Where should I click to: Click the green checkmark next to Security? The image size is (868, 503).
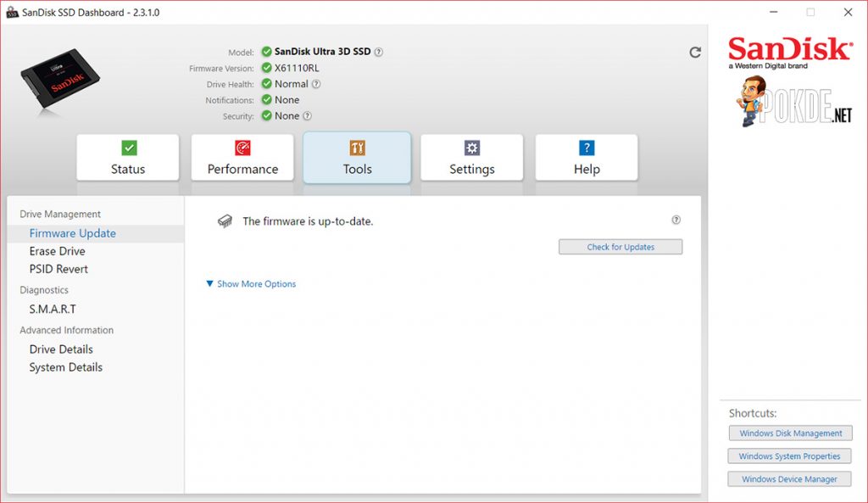coord(267,115)
